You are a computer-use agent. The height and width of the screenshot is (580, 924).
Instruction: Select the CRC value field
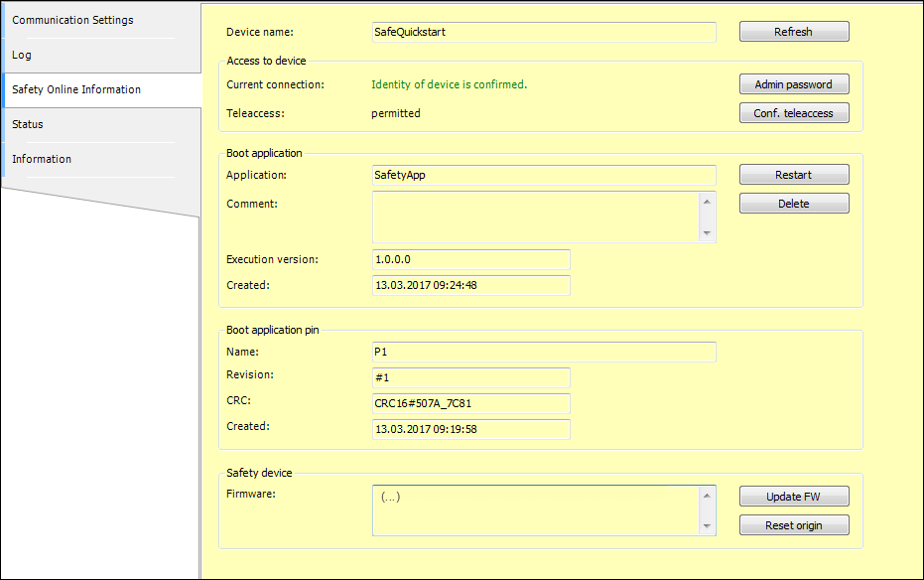(470, 403)
